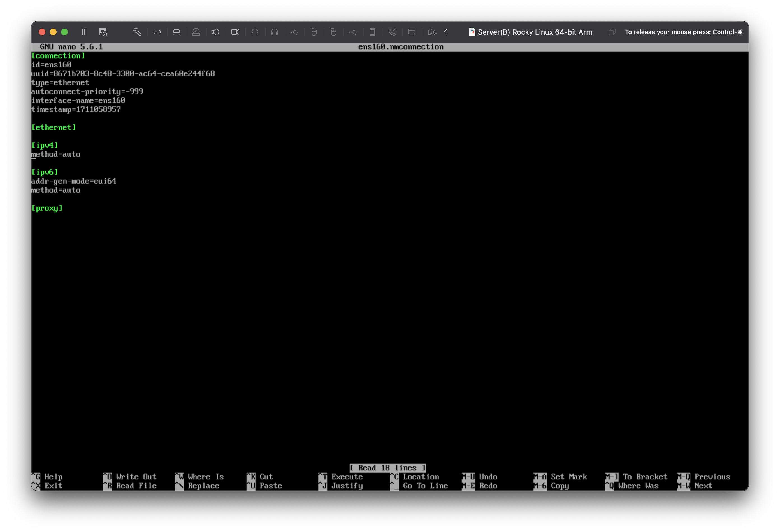The width and height of the screenshot is (780, 532).
Task: Click the mobile phone device icon
Action: point(372,32)
